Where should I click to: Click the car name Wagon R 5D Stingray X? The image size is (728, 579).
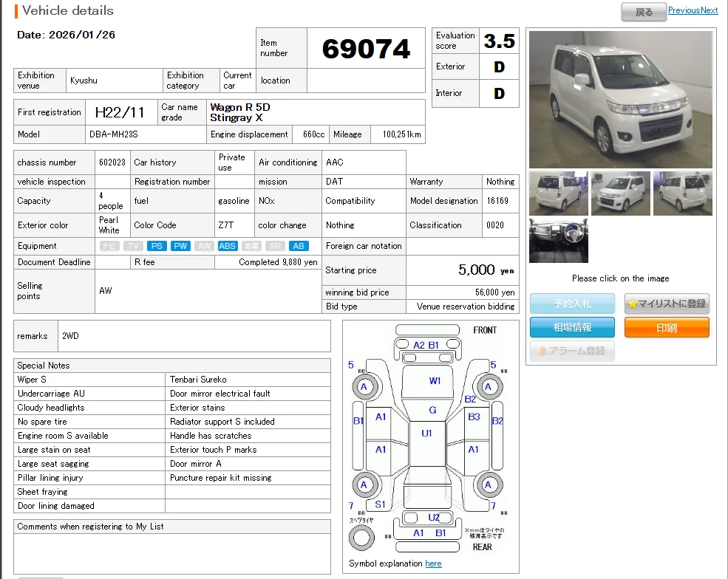point(239,112)
